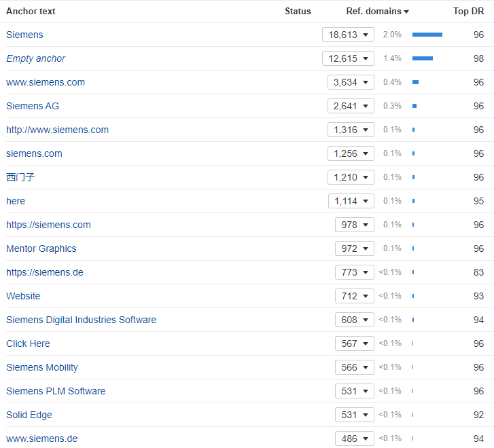Open the https://siemens.de anchor link
Screen dimensions: 494x448
pyautogui.click(x=45, y=272)
